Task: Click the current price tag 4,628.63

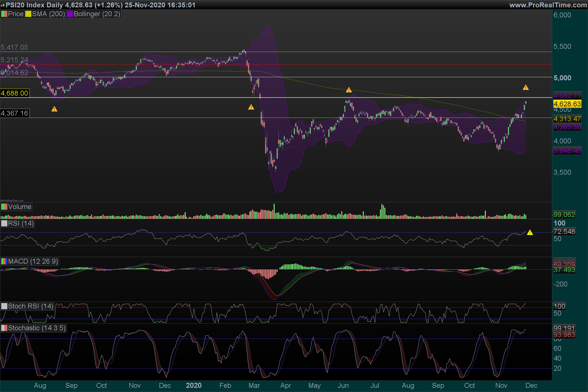Action: pos(567,104)
